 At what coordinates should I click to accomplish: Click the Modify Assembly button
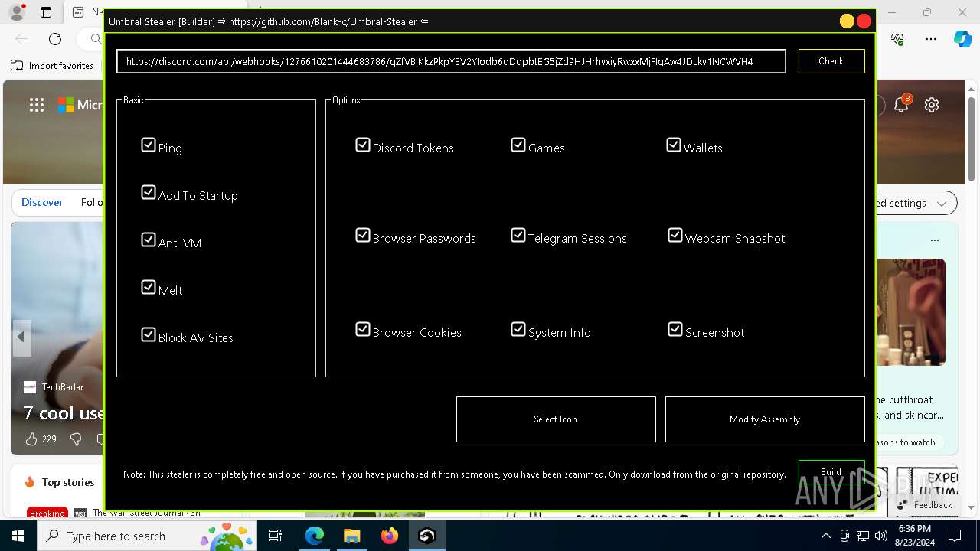click(x=765, y=419)
